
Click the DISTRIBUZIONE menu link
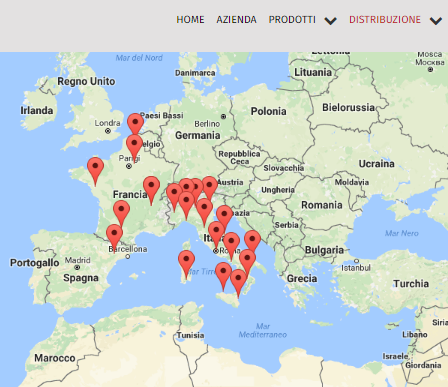(x=385, y=20)
